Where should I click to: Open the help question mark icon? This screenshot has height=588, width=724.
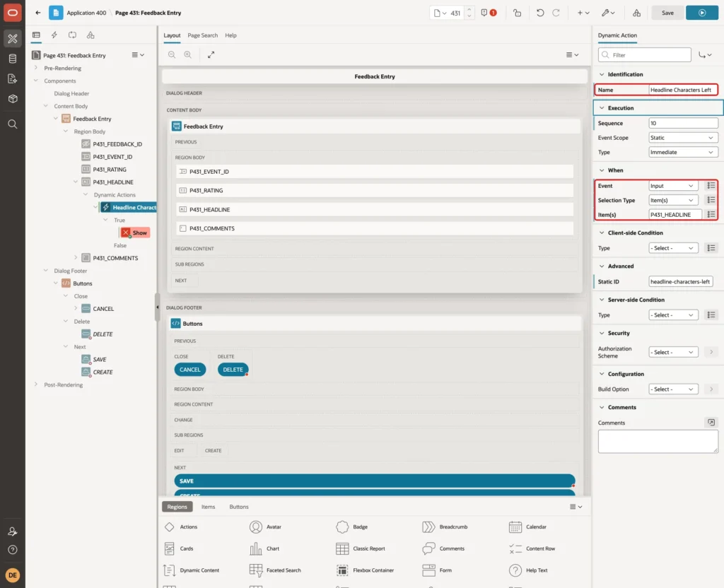[13, 550]
